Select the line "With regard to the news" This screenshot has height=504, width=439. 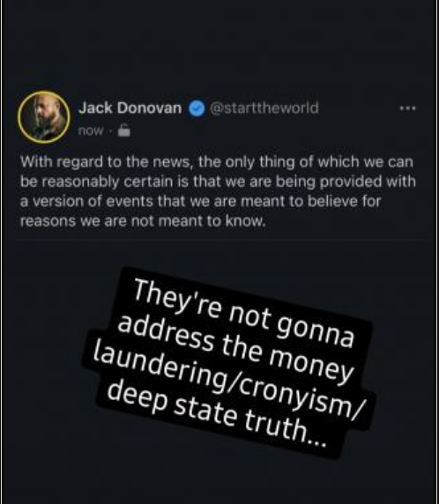coord(217,162)
